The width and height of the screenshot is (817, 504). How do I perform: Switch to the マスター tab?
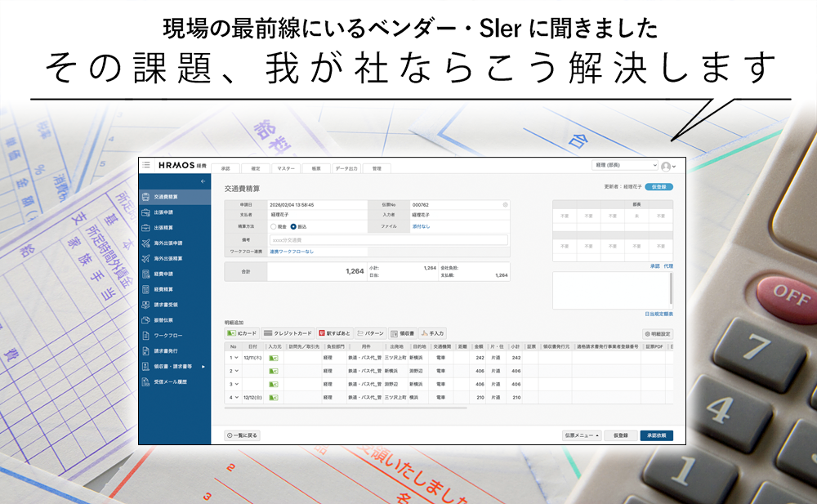(287, 167)
